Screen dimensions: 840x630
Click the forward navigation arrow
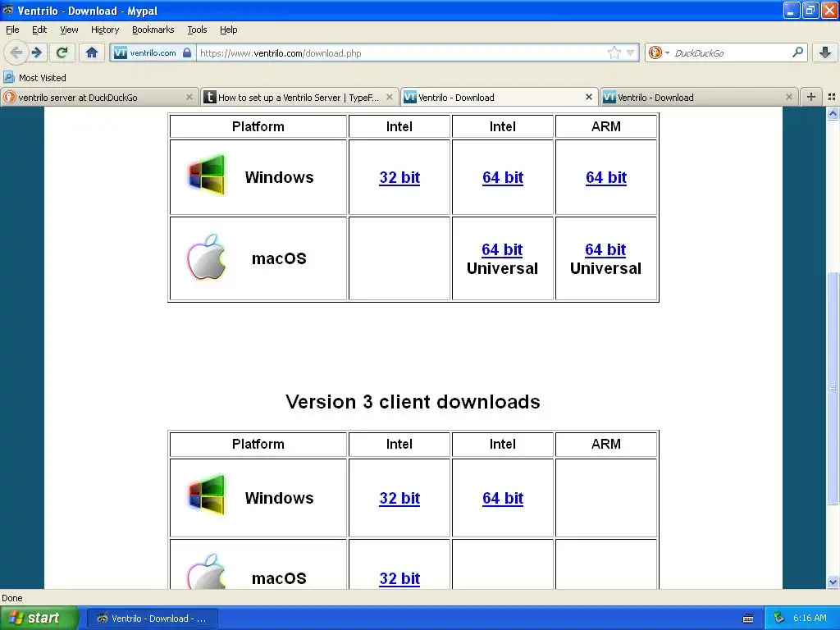click(37, 52)
